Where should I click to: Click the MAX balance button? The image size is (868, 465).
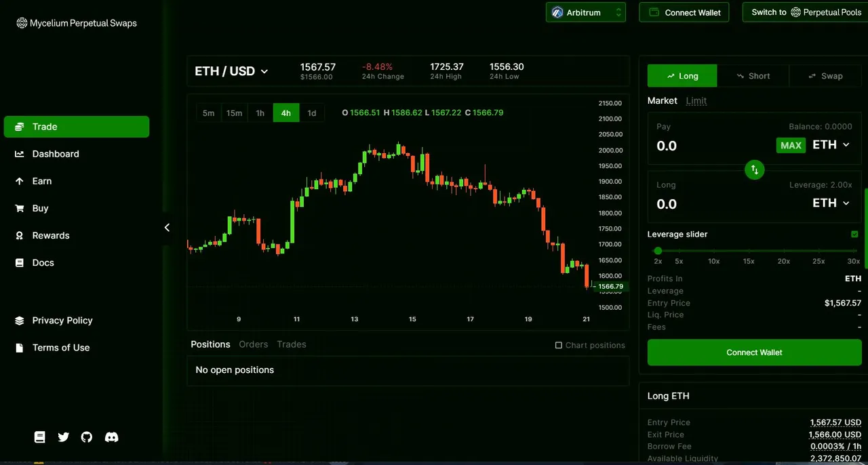[791, 145]
